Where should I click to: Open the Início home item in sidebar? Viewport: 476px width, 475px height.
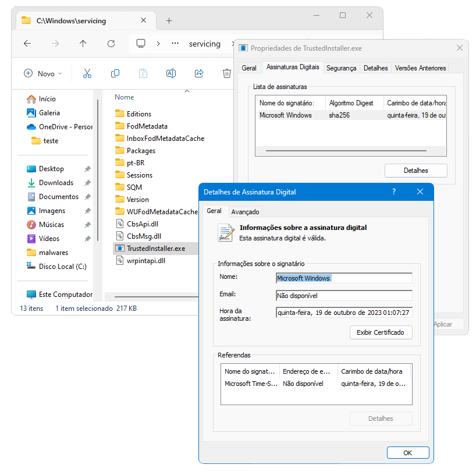(41, 99)
